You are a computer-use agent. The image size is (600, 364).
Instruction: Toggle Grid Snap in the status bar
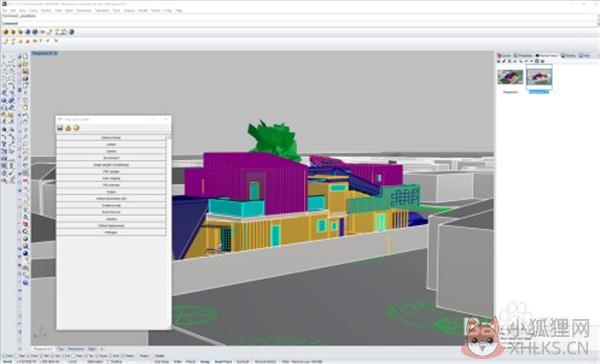pos(161,361)
